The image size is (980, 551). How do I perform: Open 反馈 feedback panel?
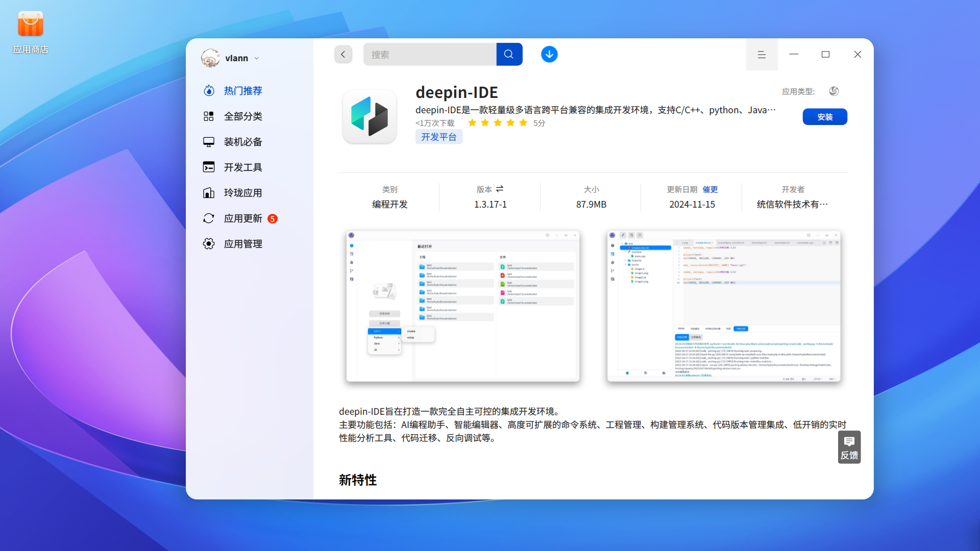(849, 447)
